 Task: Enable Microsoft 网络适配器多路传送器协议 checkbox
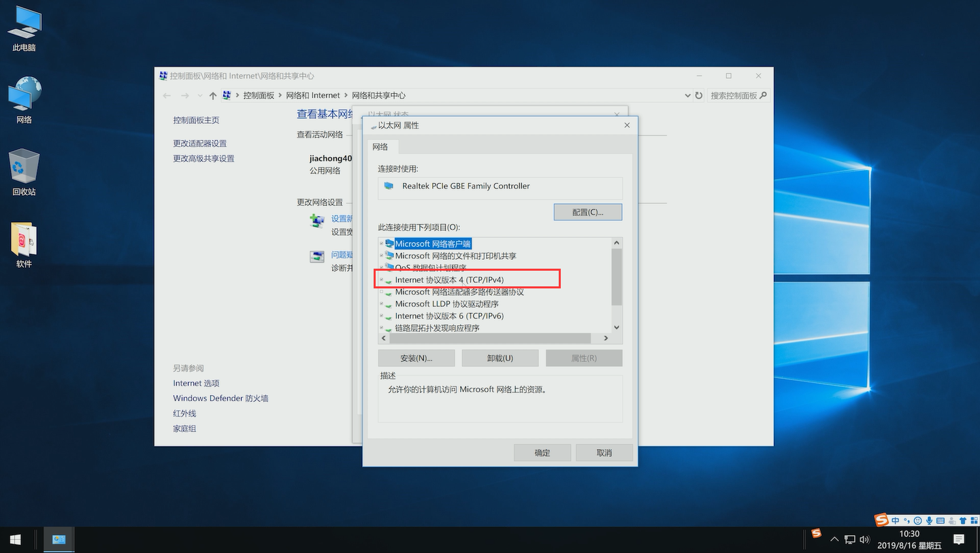[381, 292]
